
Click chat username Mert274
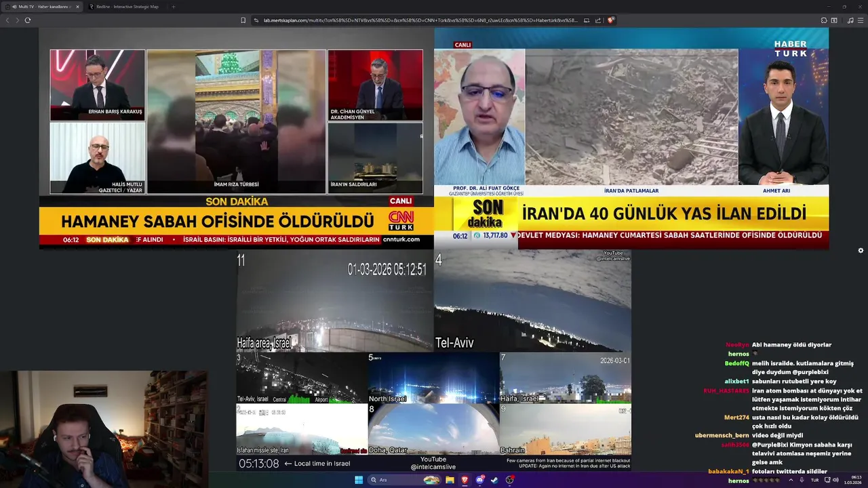coord(736,418)
